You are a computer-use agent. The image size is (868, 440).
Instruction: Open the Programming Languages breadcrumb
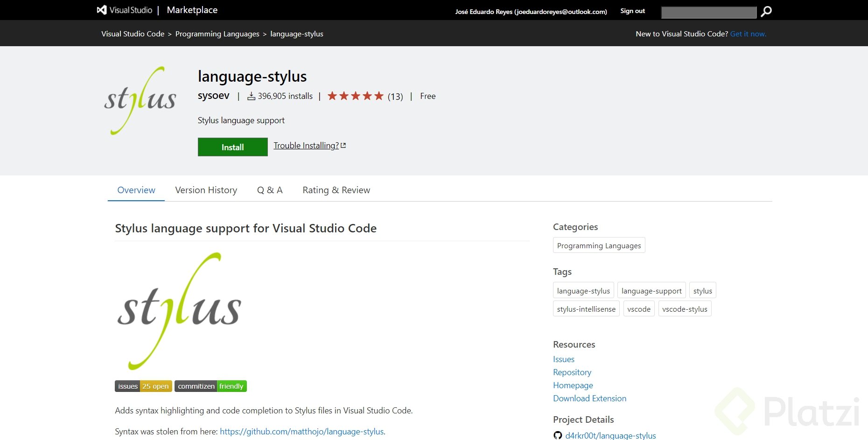pos(217,34)
